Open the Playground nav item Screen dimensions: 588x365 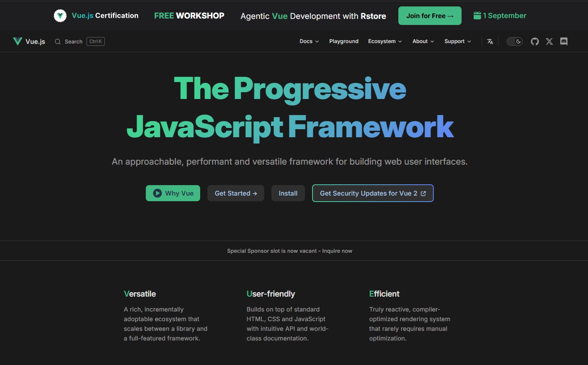[344, 41]
